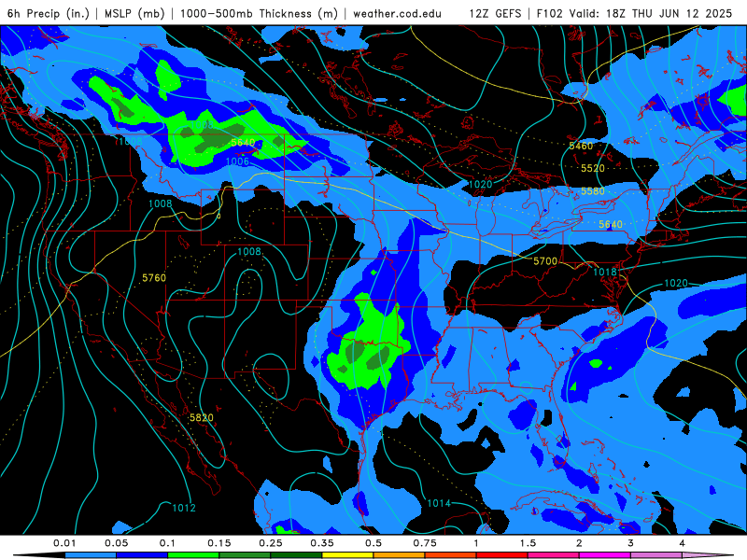Click the 1012 pressure contour label
The height and width of the screenshot is (560, 747).
click(x=184, y=508)
